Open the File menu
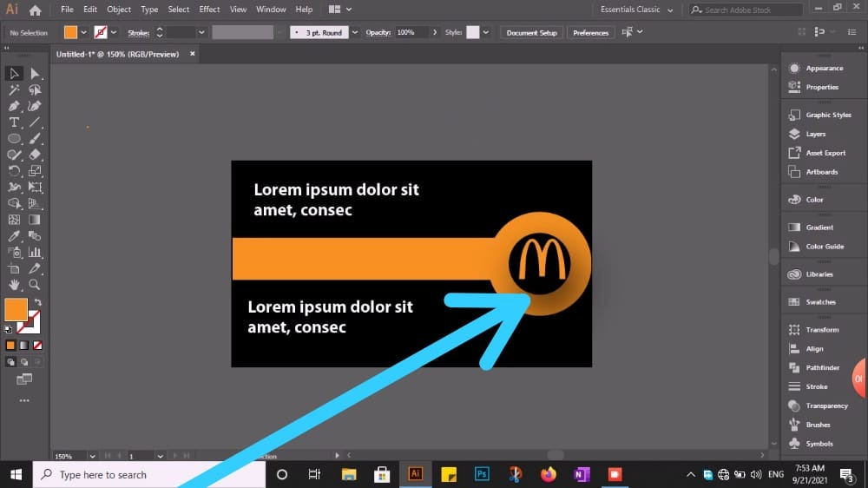The image size is (868, 488). click(67, 10)
